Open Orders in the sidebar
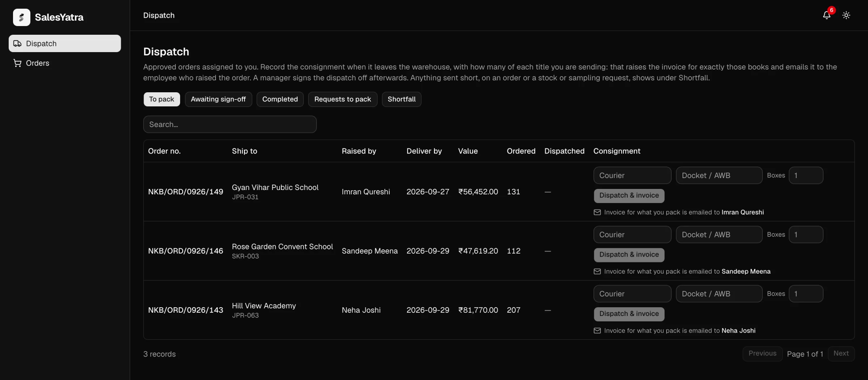The width and height of the screenshot is (868, 380). [x=65, y=63]
